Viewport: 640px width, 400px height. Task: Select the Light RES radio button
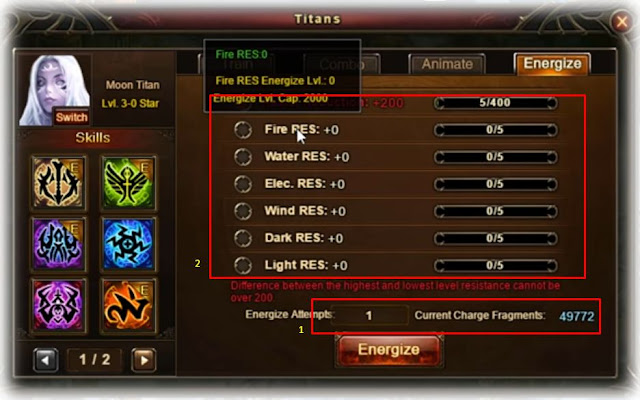[243, 265]
